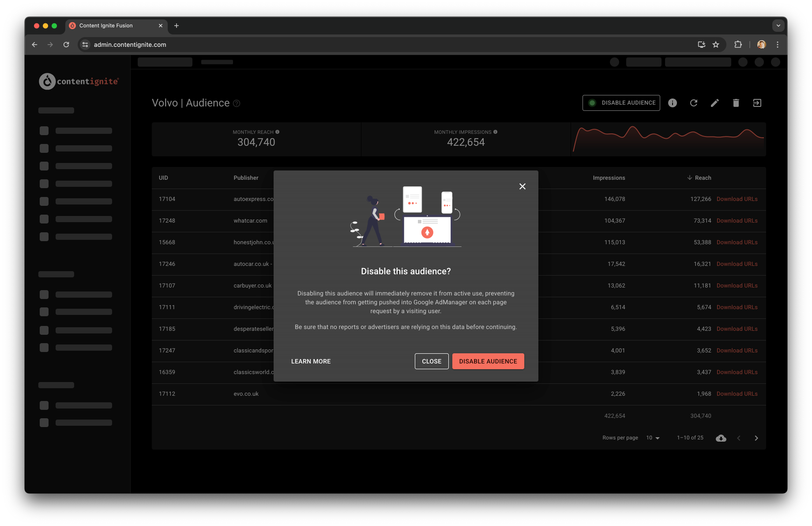This screenshot has width=812, height=526.
Task: Click the exit/export arrow icon
Action: click(757, 103)
